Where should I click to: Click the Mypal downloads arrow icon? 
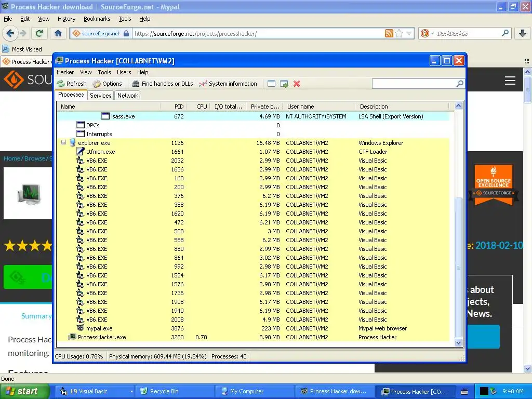point(523,33)
